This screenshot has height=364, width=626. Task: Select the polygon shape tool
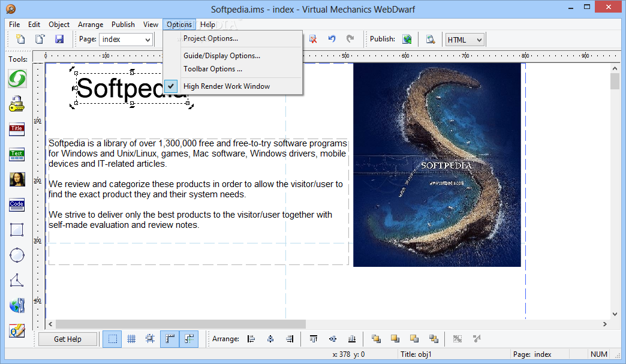tap(17, 281)
